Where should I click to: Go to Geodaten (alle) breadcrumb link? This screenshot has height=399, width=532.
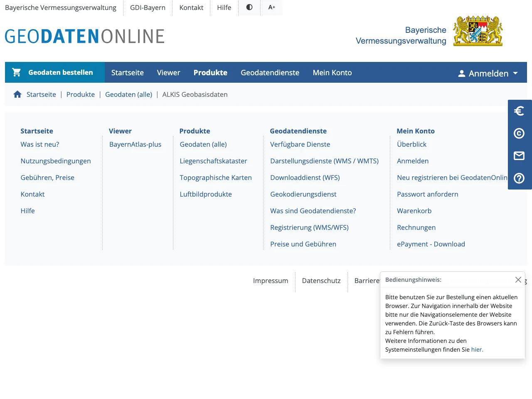tap(129, 94)
